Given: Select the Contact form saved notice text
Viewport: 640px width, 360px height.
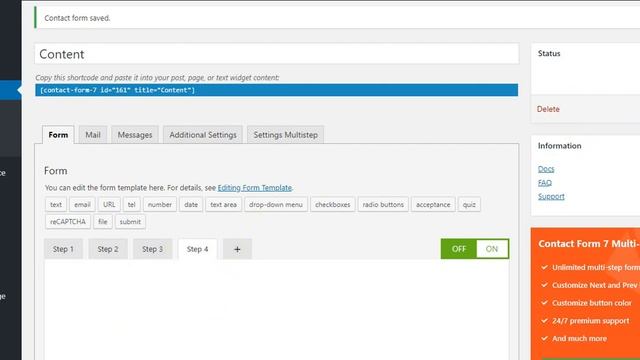Looking at the screenshot, I should click(x=77, y=18).
